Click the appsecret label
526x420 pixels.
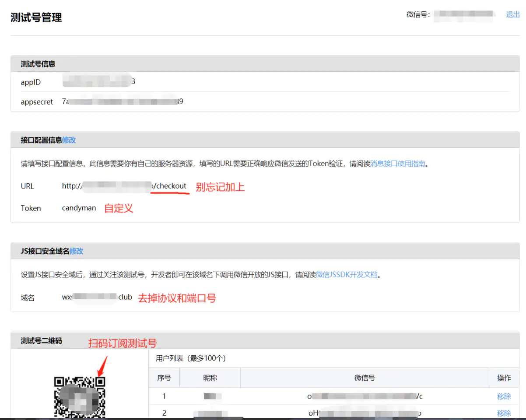click(37, 102)
